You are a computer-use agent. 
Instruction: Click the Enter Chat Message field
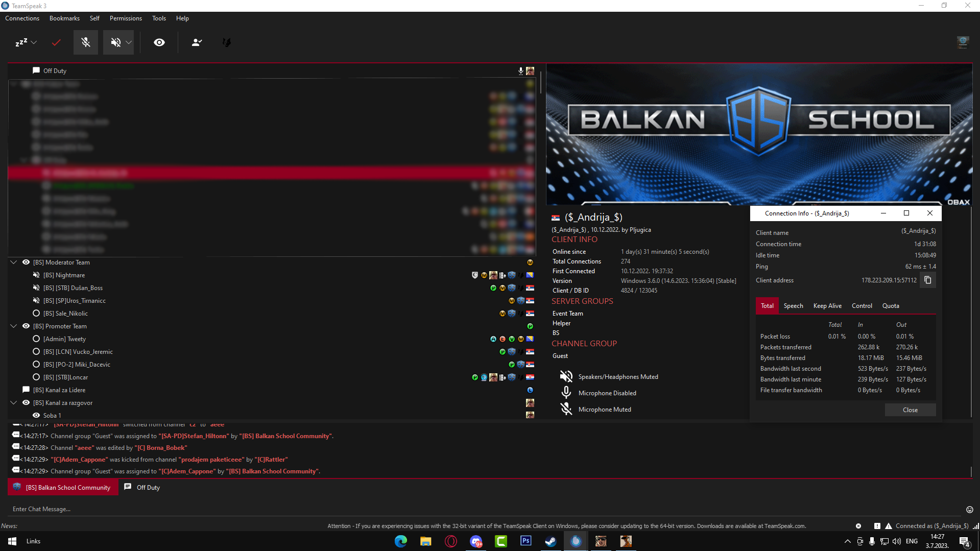coord(485,509)
